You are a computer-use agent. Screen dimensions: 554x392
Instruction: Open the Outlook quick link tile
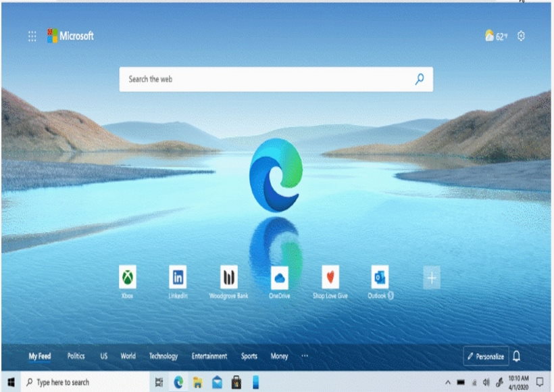pos(380,277)
